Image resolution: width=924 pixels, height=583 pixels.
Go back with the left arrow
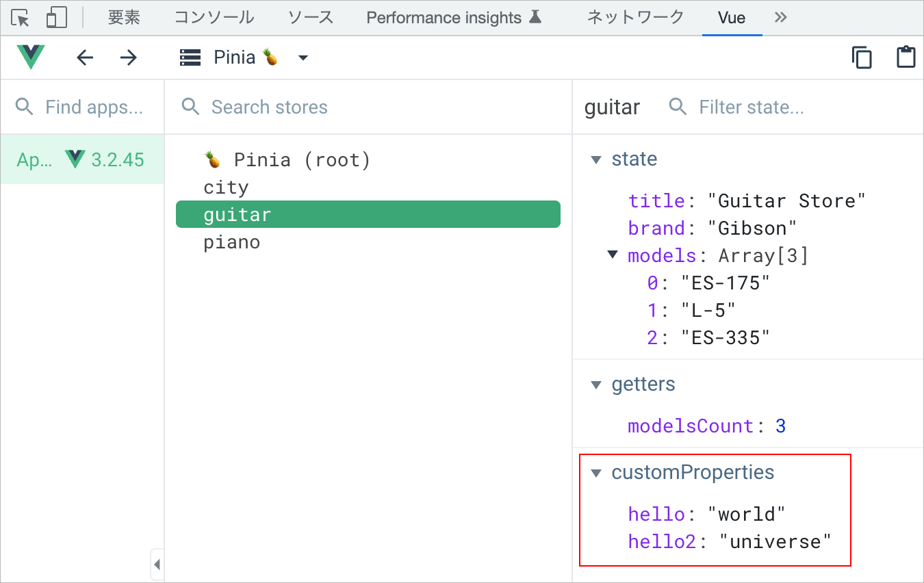pos(85,57)
